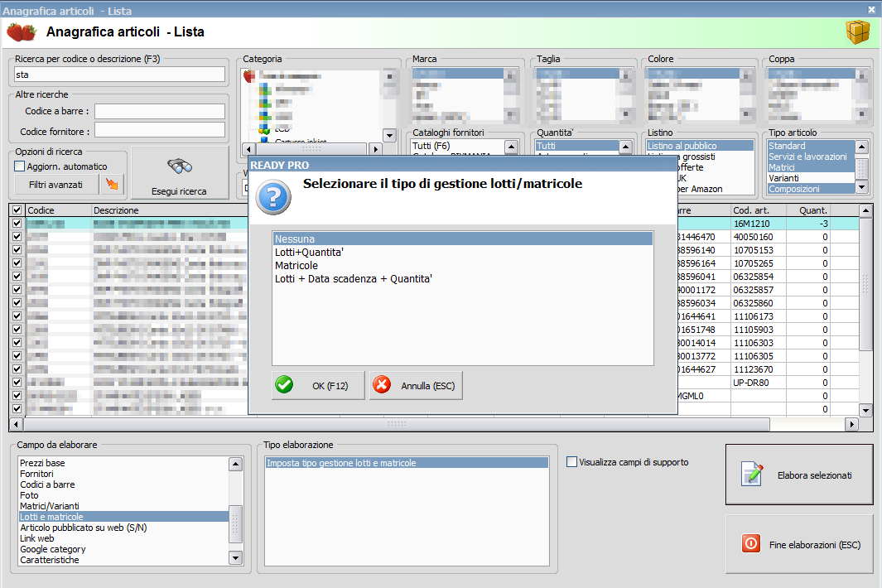The height and width of the screenshot is (588, 882).
Task: Toggle select-all checkbox in table header
Action: point(17,210)
